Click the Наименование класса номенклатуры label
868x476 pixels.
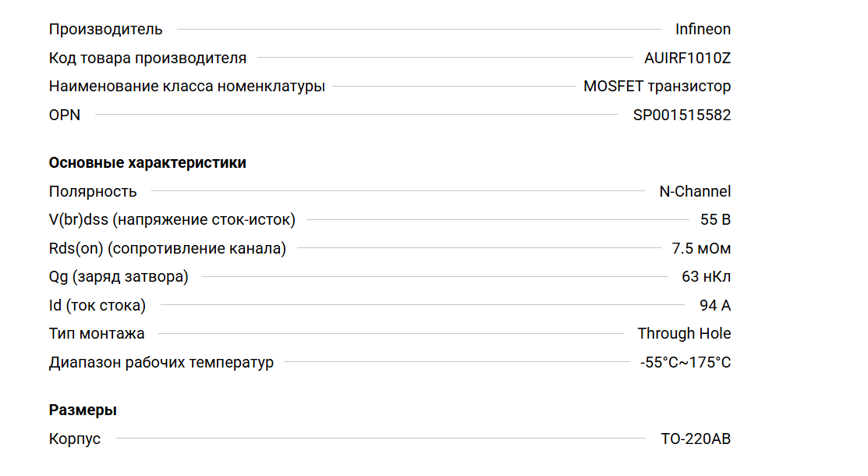pyautogui.click(x=187, y=87)
